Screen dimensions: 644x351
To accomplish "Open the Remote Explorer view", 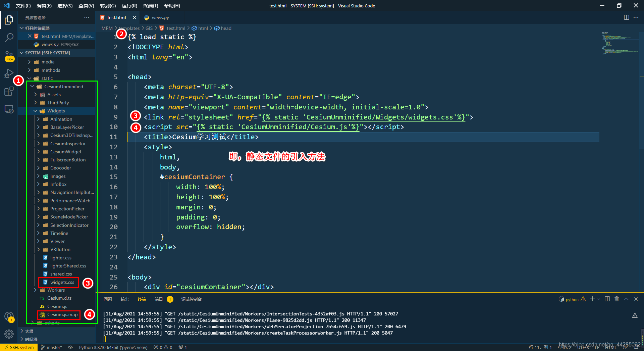I will (x=9, y=109).
